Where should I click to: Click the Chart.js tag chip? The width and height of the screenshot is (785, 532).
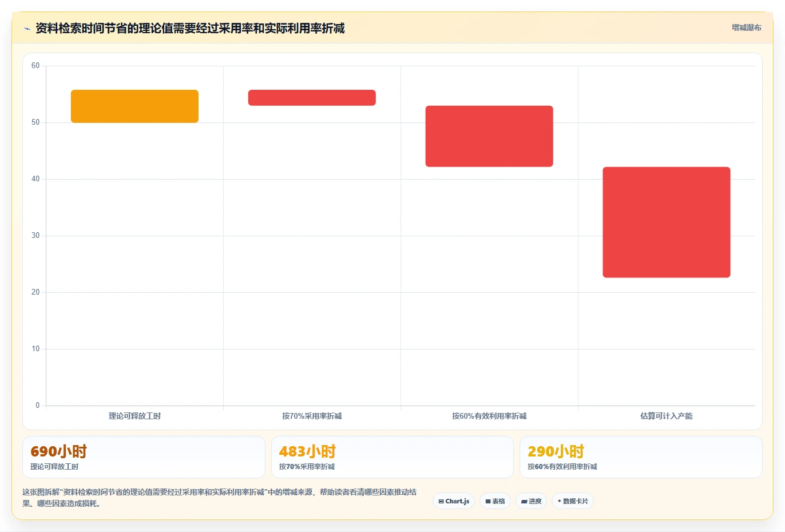[x=454, y=501]
